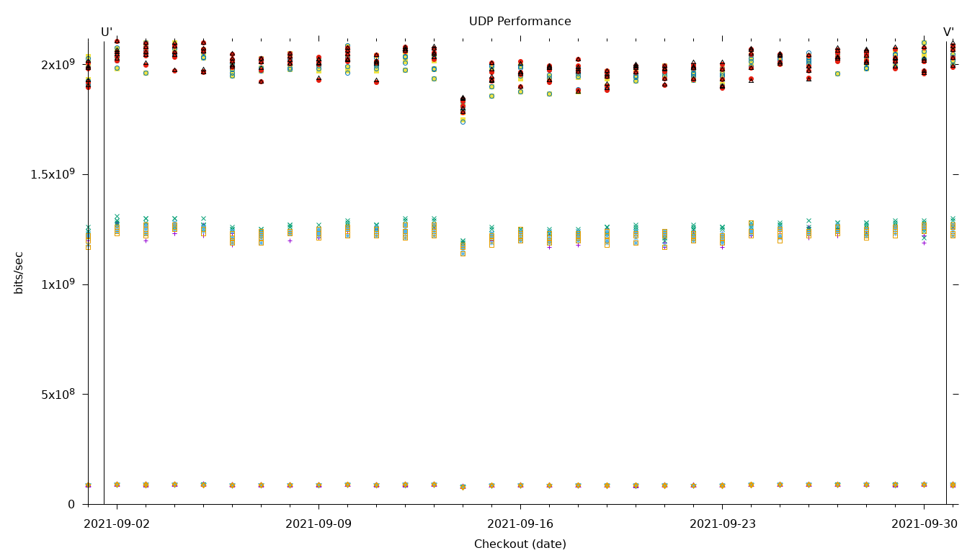The width and height of the screenshot is (980, 553).
Task: Click the 2021-09-09 date label
Action: (x=318, y=524)
